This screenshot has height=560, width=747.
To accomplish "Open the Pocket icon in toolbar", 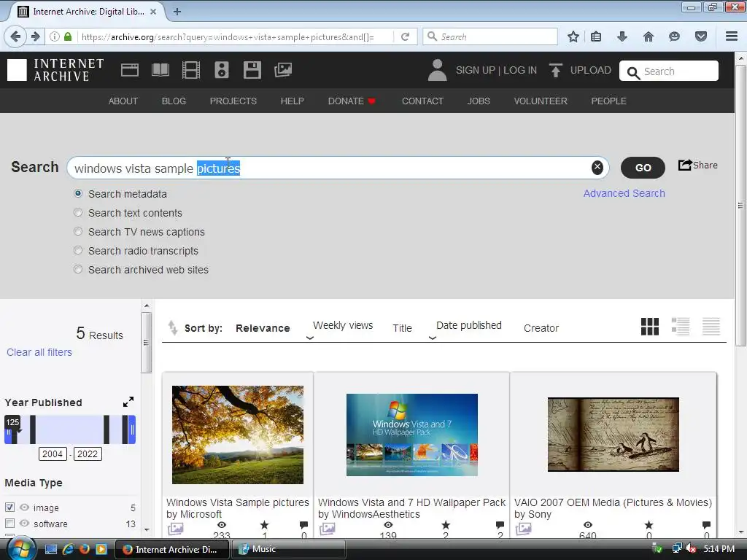I will [x=701, y=36].
